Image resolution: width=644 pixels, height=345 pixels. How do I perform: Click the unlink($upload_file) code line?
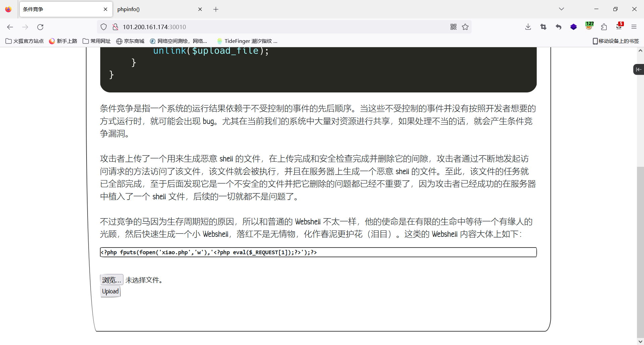click(211, 51)
